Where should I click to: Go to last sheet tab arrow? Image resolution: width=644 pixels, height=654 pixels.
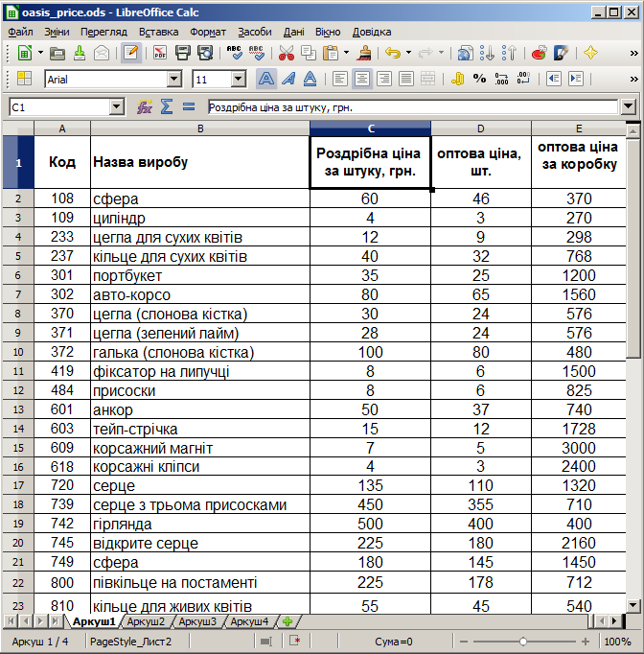point(55,621)
